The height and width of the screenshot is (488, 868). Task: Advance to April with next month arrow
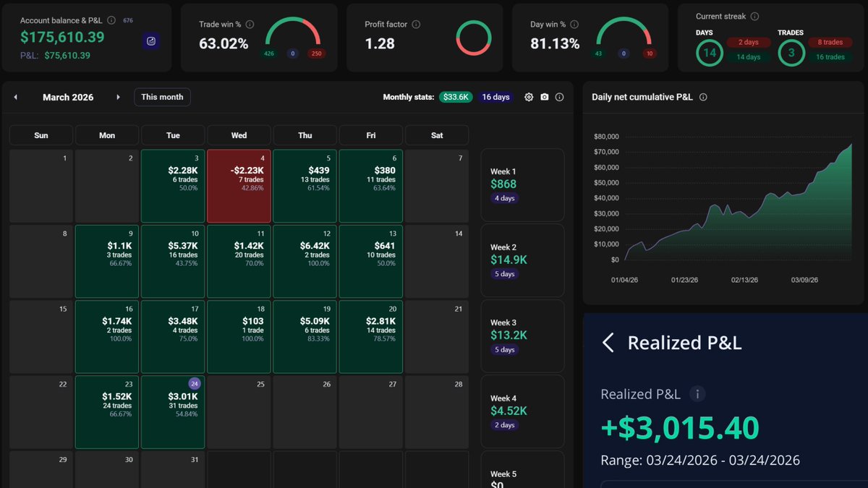tap(118, 96)
